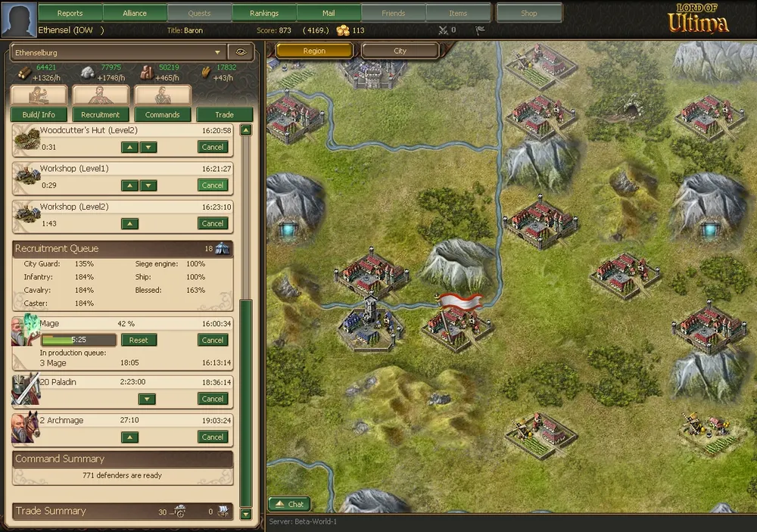Click the Mage recruitment progress bar
Screen dimensions: 757x532
(x=79, y=340)
